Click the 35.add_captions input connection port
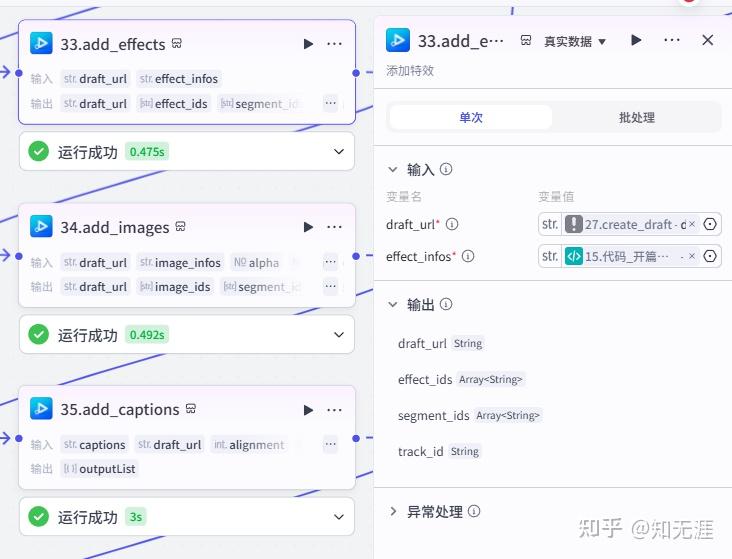732x559 pixels. (x=19, y=438)
